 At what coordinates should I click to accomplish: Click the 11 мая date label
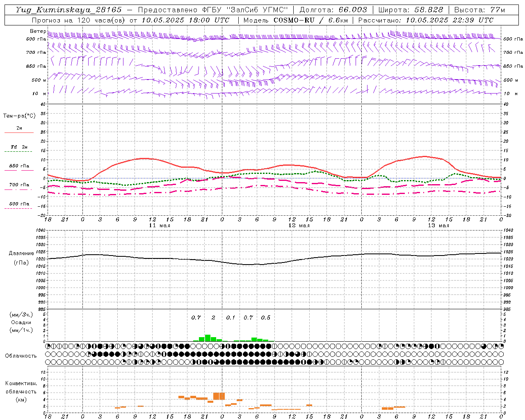tap(160, 226)
